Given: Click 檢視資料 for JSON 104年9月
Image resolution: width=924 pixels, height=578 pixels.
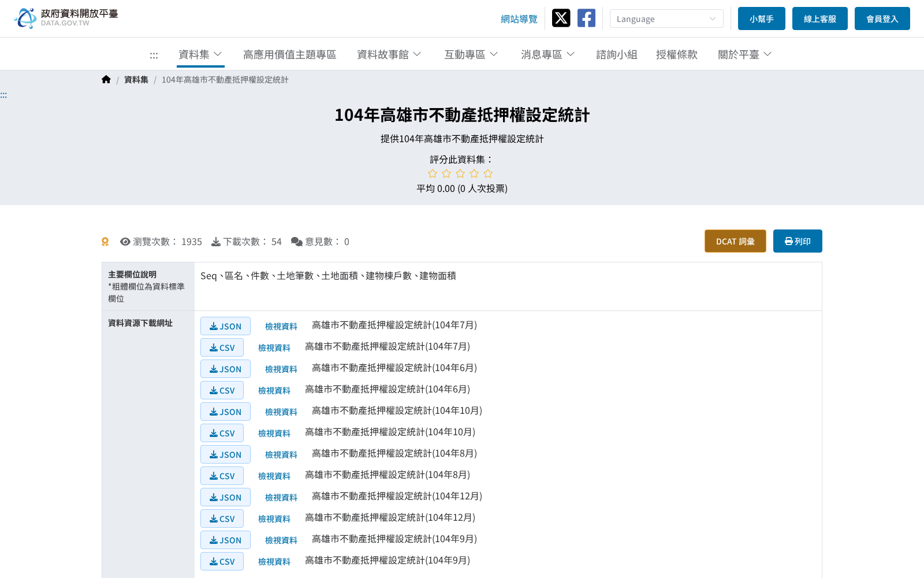Looking at the screenshot, I should tap(281, 540).
